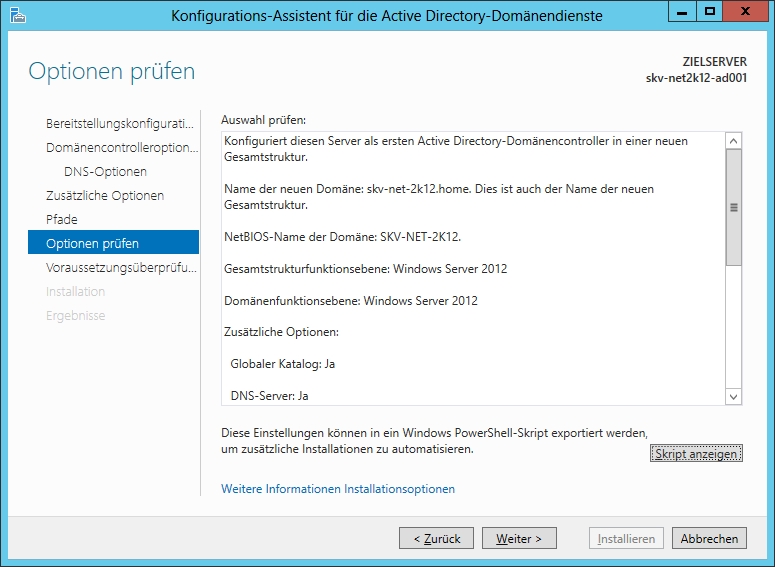Select the DNS-Optionen step

(105, 172)
